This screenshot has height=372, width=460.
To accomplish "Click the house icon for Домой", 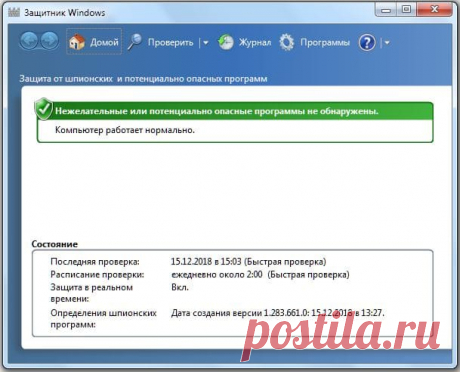I will coord(77,42).
